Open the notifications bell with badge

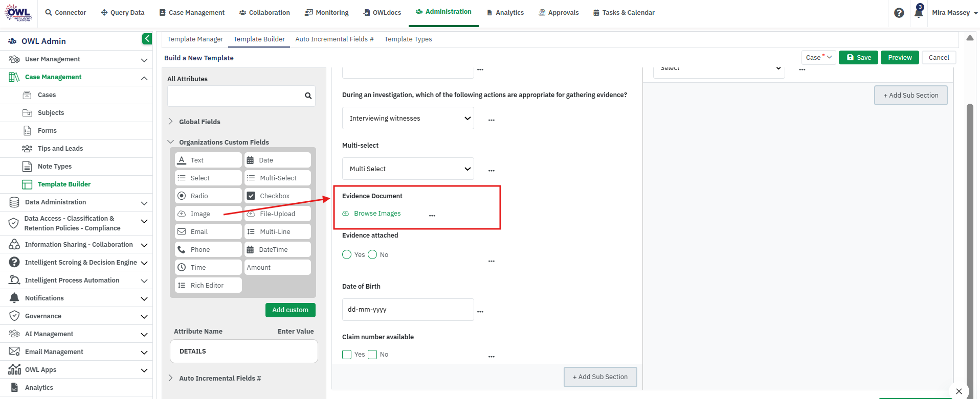click(x=919, y=12)
